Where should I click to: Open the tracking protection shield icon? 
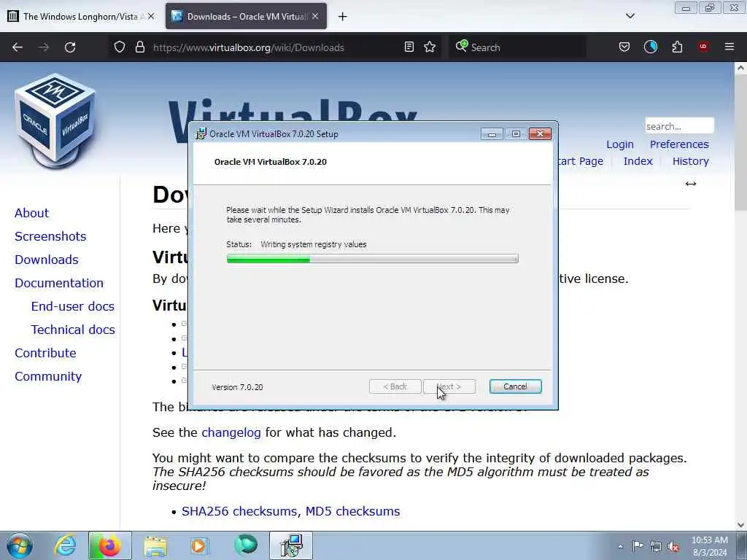[x=120, y=47]
